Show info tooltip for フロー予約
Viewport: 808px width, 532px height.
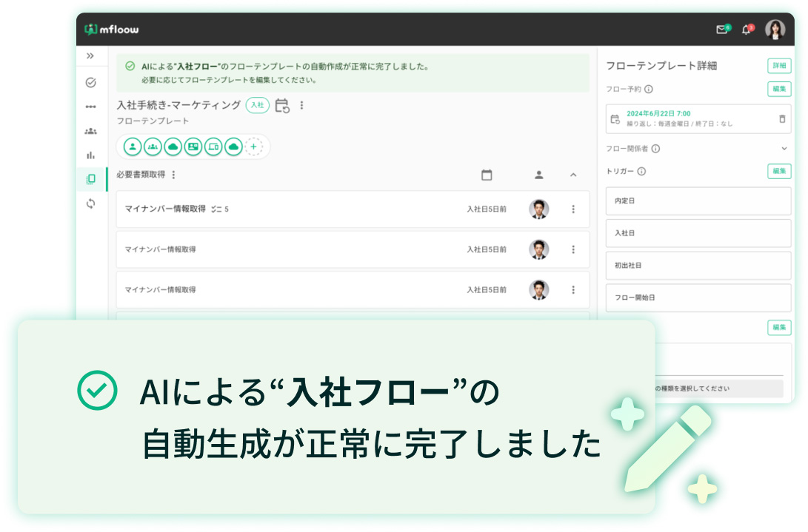pyautogui.click(x=649, y=89)
